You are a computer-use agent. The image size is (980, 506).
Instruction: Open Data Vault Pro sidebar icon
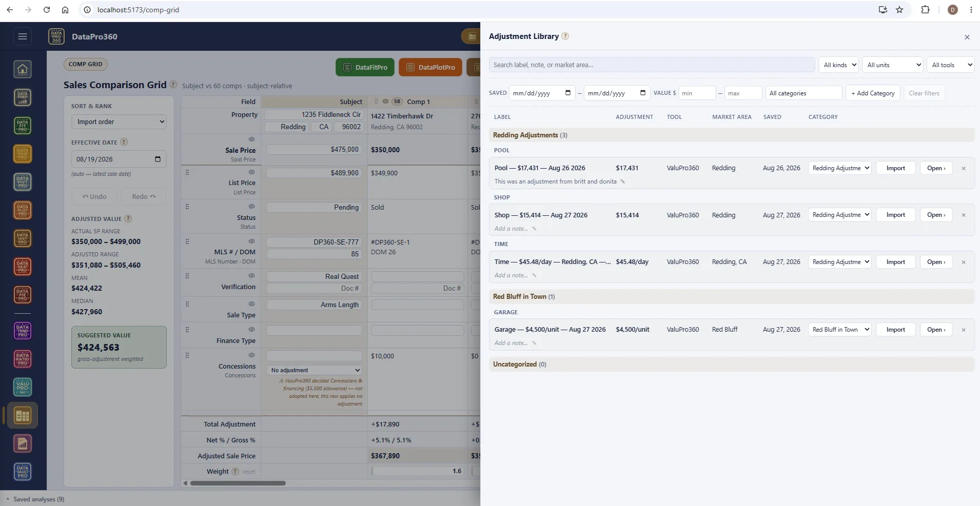click(x=23, y=472)
